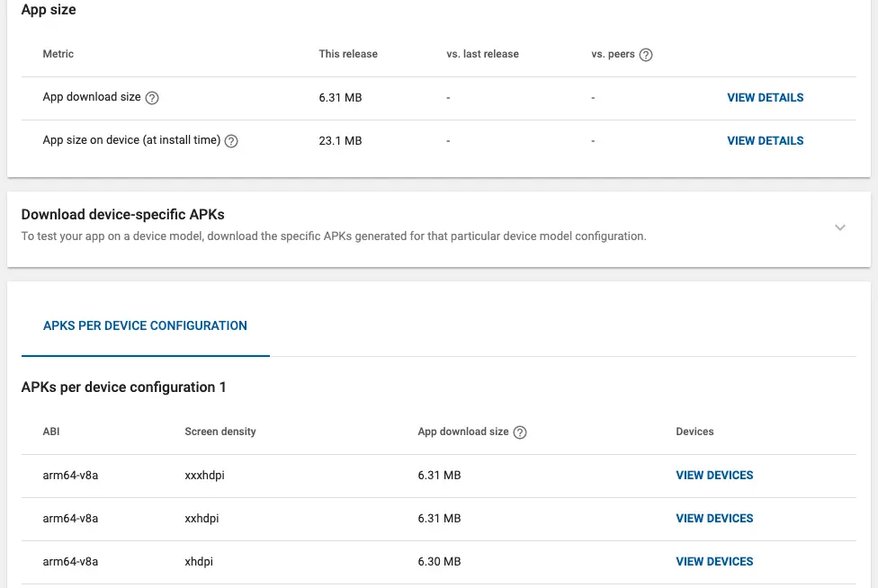The height and width of the screenshot is (588, 878).
Task: Click the 23.1 MB install size value
Action: tap(340, 140)
